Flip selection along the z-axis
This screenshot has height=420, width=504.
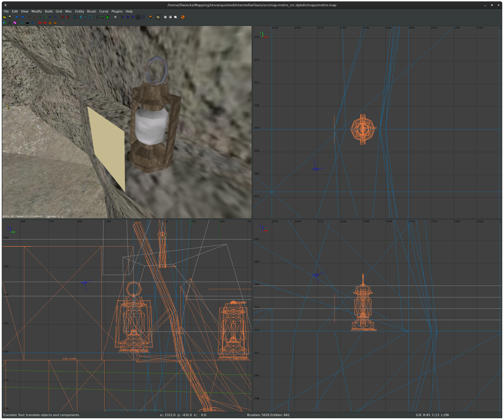pos(50,17)
